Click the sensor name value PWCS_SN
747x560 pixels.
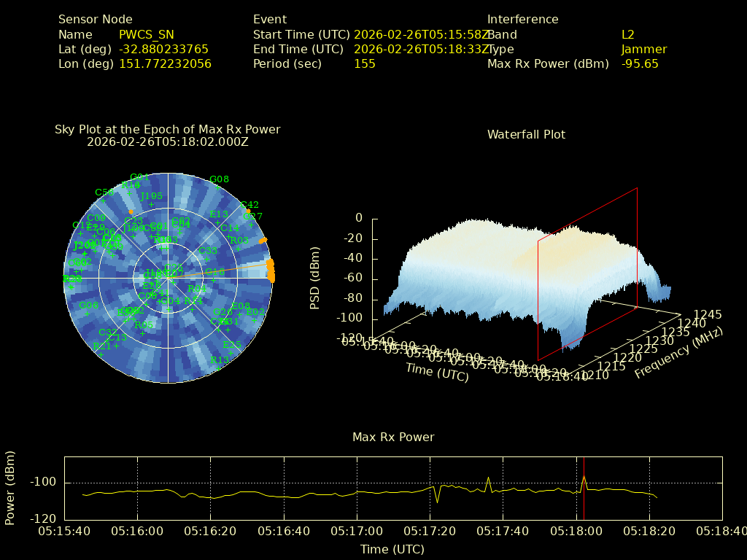(147, 34)
